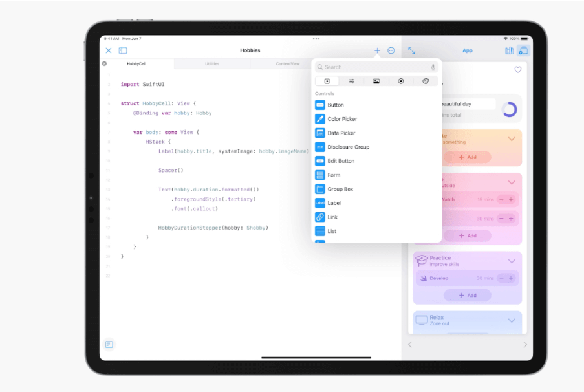Expand the app preview with the diagonal arrows

[x=410, y=50]
